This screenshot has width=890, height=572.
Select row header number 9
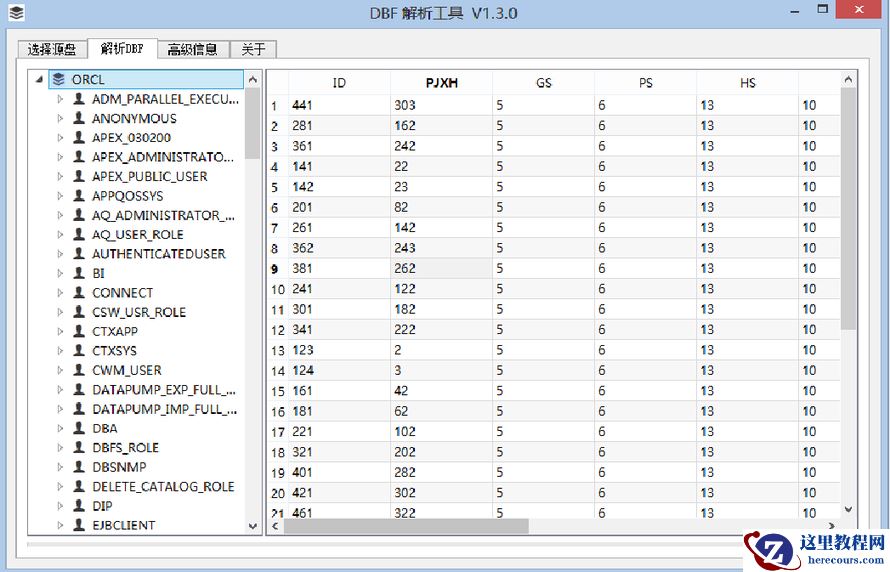pyautogui.click(x=275, y=269)
